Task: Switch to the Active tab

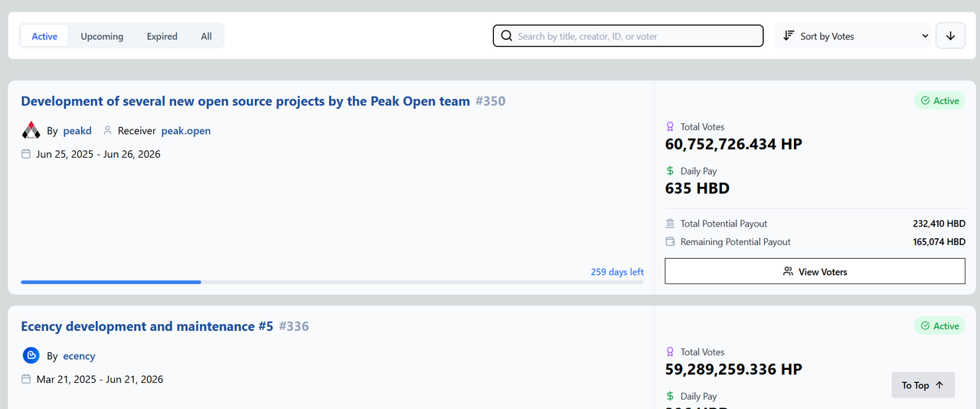Action: [x=44, y=36]
